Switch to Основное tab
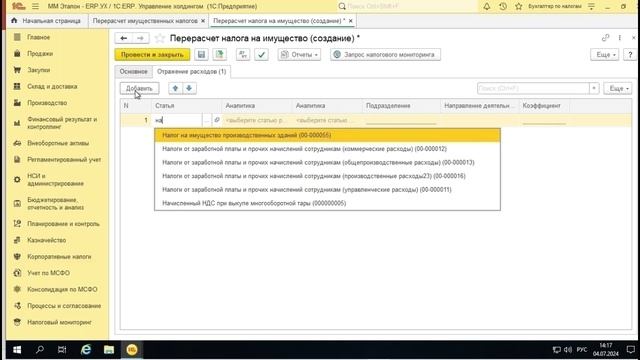The height and width of the screenshot is (360, 640). [x=133, y=71]
